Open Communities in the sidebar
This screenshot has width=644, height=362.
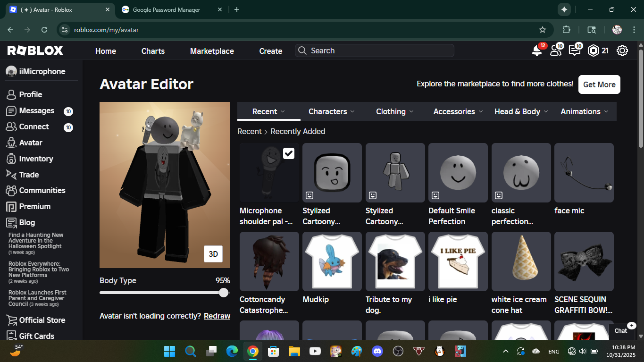[x=42, y=190]
